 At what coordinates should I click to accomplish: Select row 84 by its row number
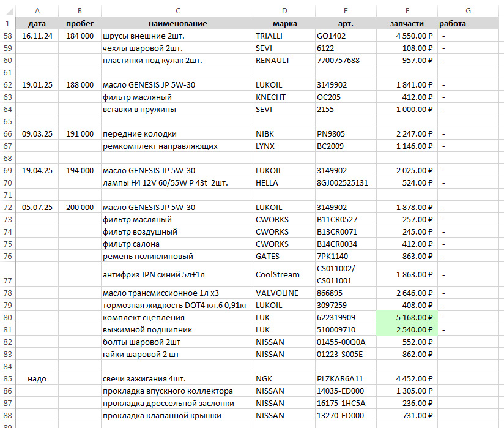click(x=8, y=366)
